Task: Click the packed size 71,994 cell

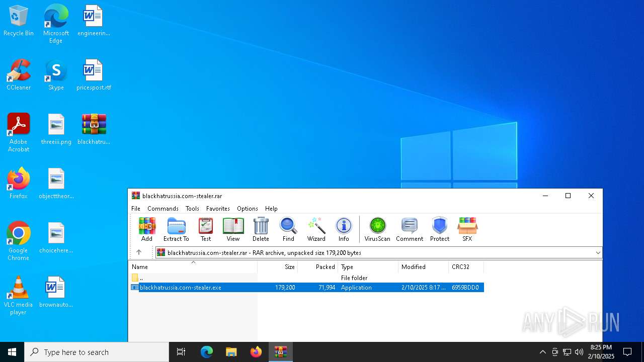Action: (x=327, y=288)
